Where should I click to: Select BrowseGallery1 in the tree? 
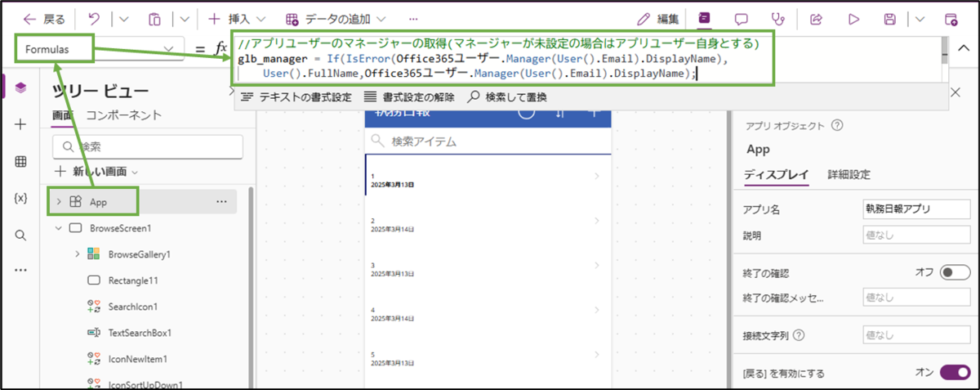139,254
